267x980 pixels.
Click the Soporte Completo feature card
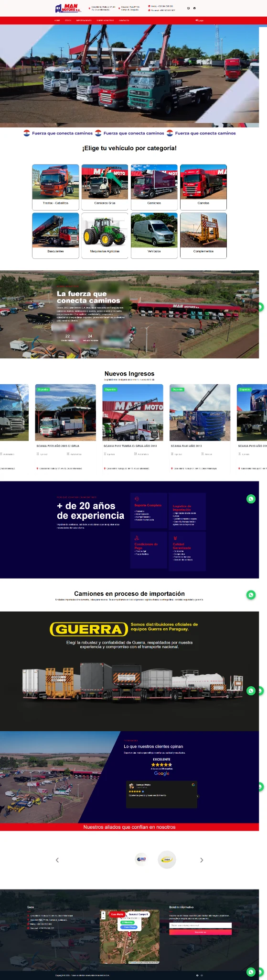point(149,511)
